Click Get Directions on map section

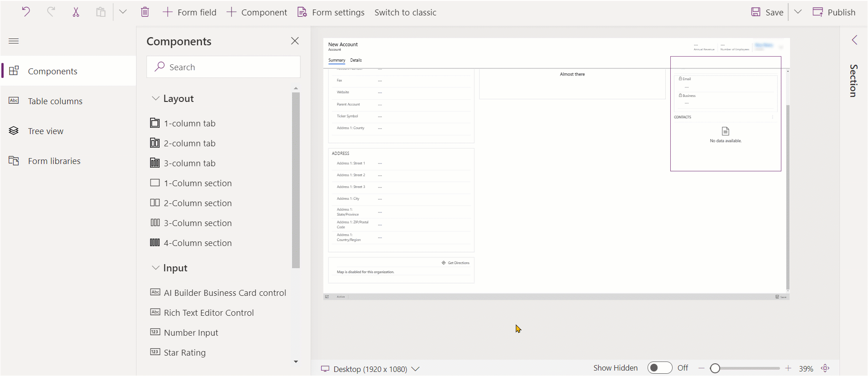pyautogui.click(x=456, y=263)
